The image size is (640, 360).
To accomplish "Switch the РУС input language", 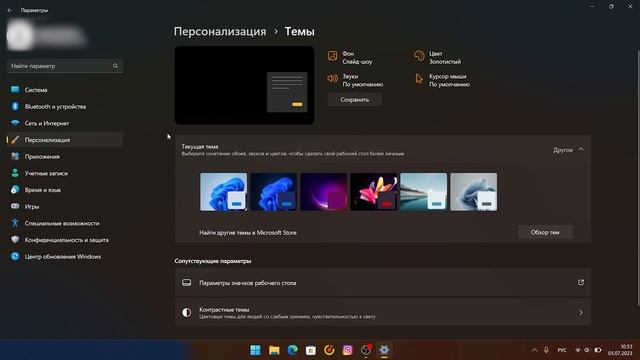I will (x=562, y=350).
